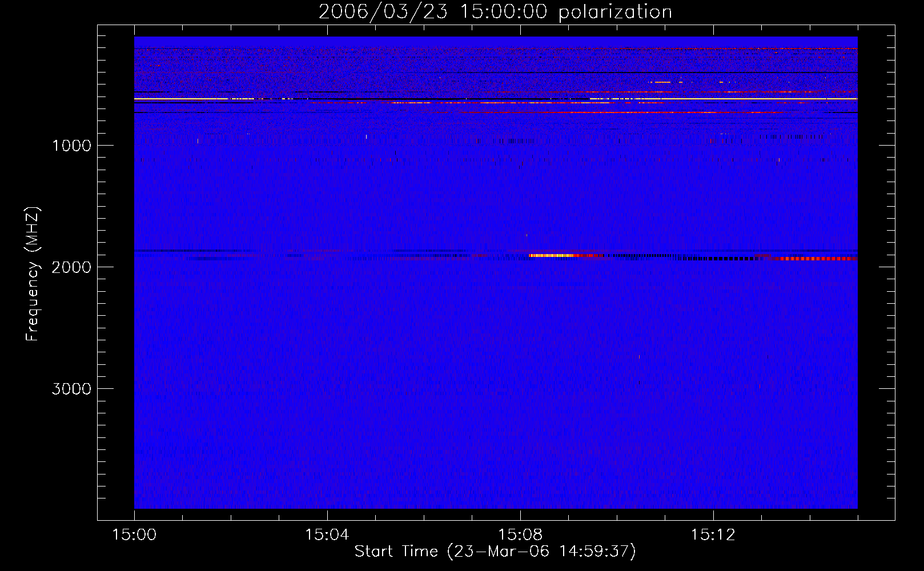Image resolution: width=924 pixels, height=571 pixels.
Task: Click the 15:08 time axis label
Action: [520, 535]
